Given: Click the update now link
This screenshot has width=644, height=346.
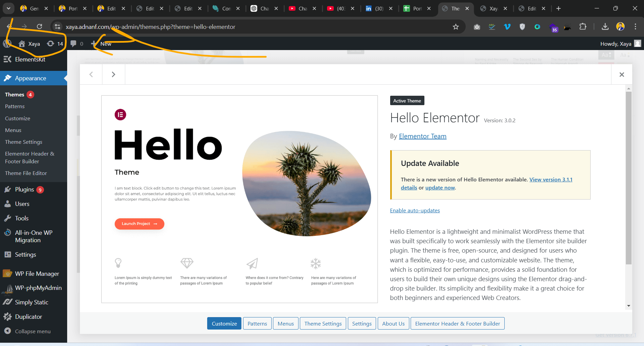Looking at the screenshot, I should (x=440, y=187).
